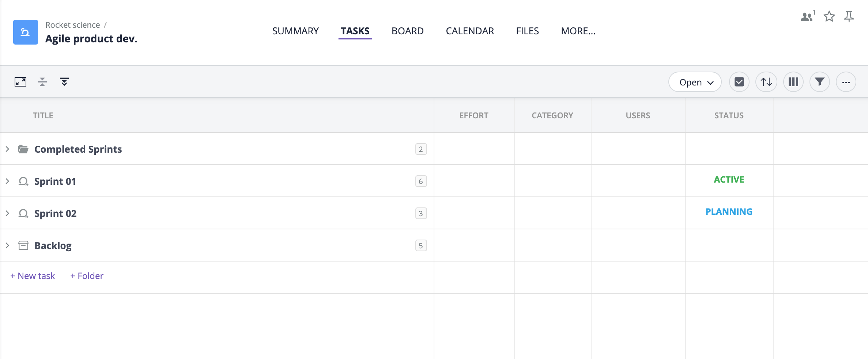Click the STATUS column header
Image resolution: width=868 pixels, height=359 pixels.
pos(729,115)
